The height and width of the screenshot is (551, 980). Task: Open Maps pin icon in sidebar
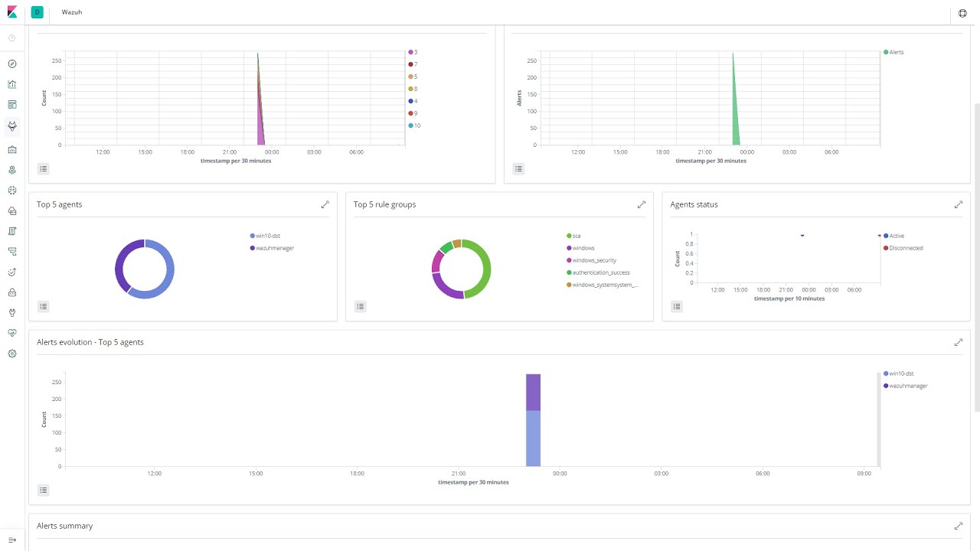click(12, 170)
